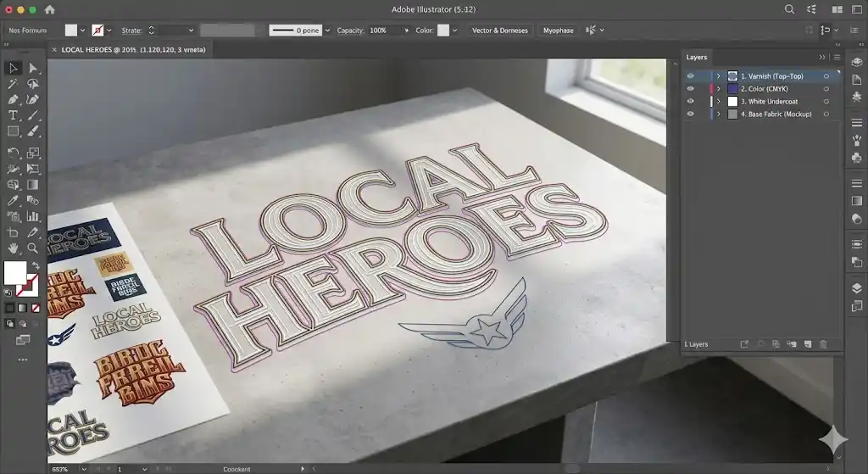Select the Pen tool

(13, 99)
